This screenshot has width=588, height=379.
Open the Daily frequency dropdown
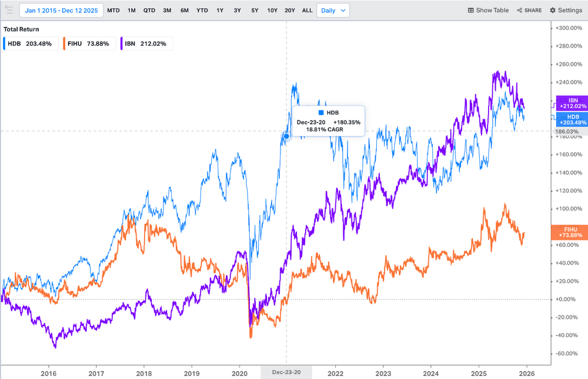pos(333,11)
